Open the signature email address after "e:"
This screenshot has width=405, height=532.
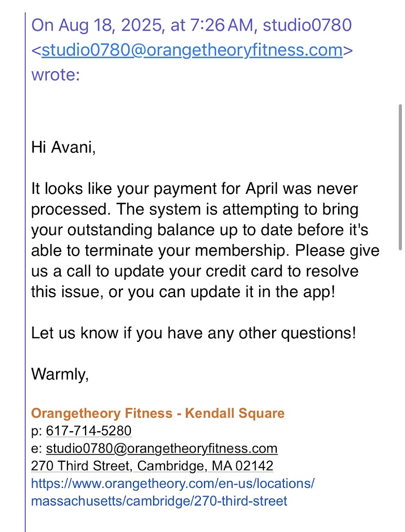click(x=161, y=448)
